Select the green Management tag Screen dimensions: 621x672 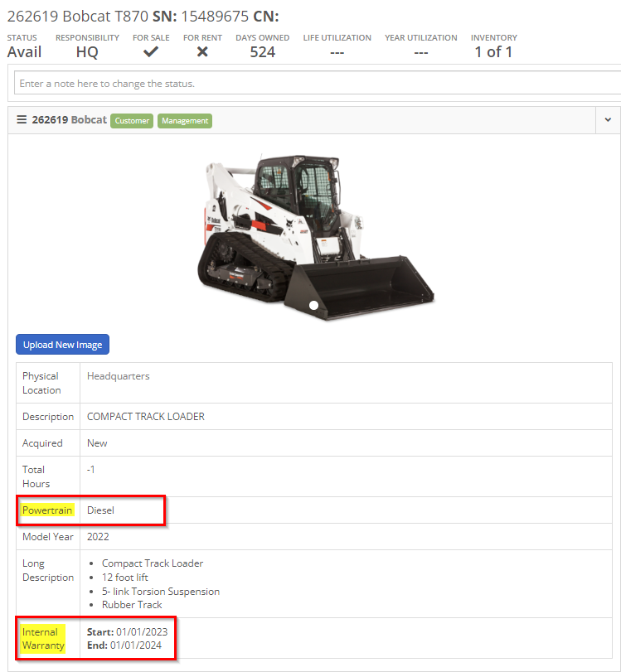coord(185,121)
